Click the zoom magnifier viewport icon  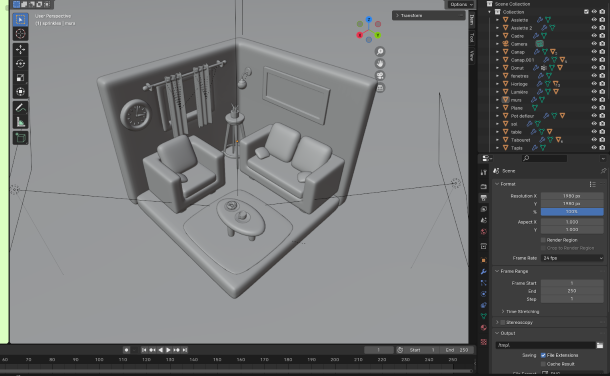coord(380,51)
